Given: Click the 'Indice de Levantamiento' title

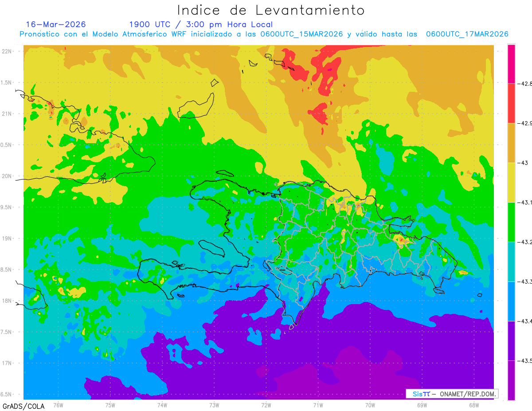Looking at the screenshot, I should pyautogui.click(x=271, y=10).
